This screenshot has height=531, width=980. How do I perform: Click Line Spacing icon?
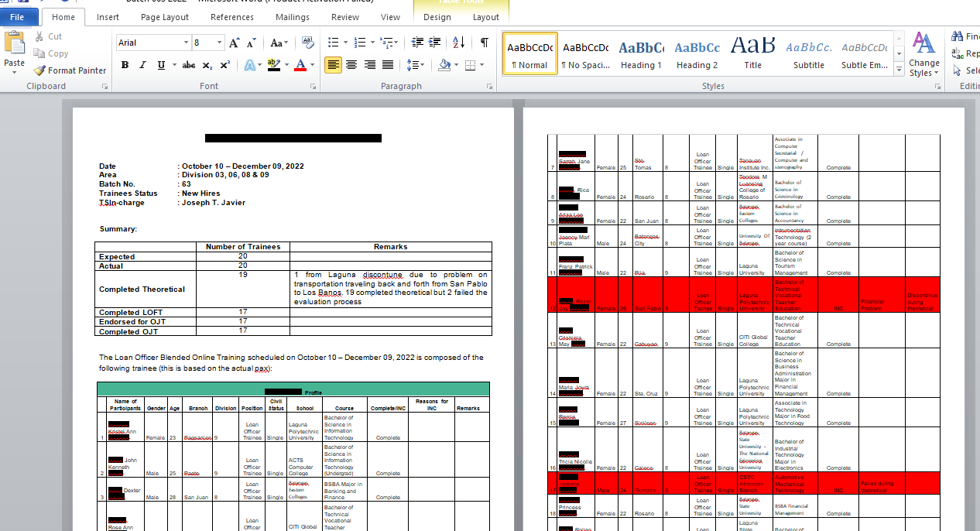click(413, 65)
